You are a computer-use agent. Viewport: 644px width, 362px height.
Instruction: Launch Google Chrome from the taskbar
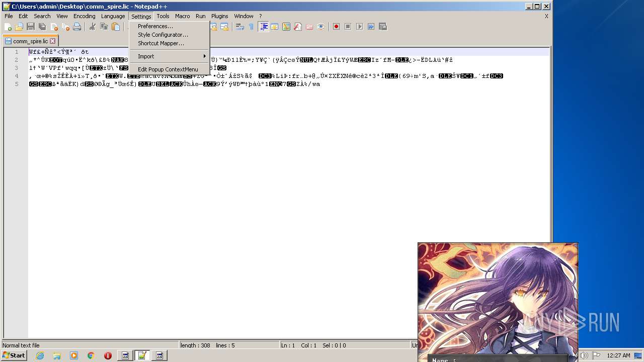(91, 355)
